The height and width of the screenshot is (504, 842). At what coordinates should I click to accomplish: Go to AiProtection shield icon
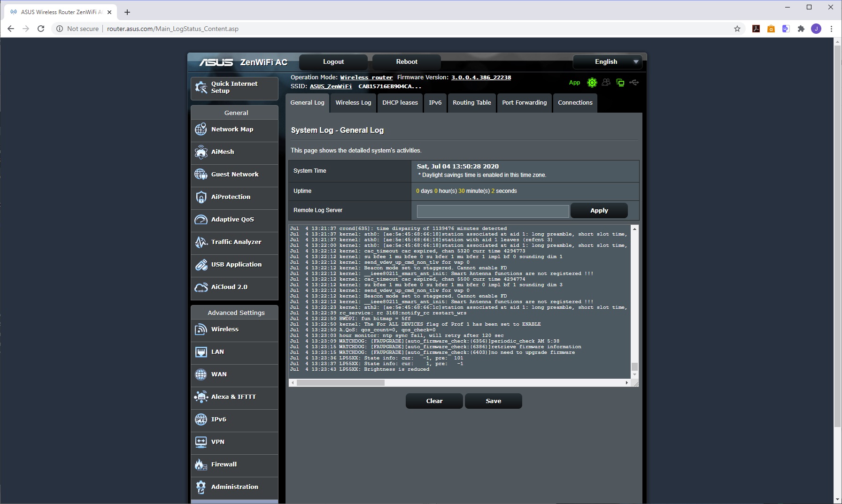(x=201, y=197)
